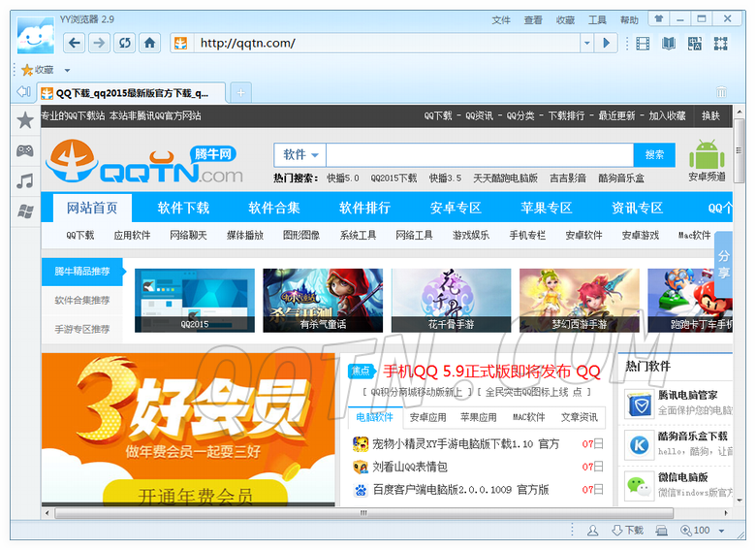This screenshot has width=756, height=550.
Task: Open the video filmstrip toolbar icon
Action: coord(642,43)
